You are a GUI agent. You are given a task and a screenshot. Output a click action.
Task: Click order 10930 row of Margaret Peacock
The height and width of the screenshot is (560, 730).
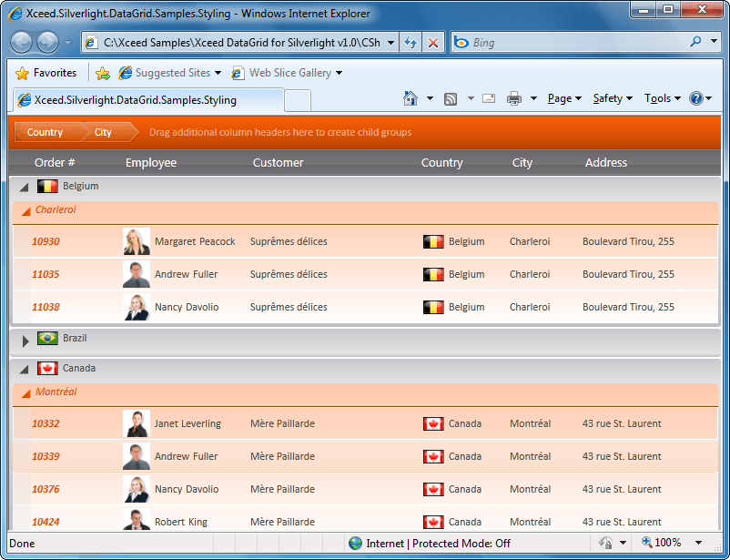(x=365, y=241)
